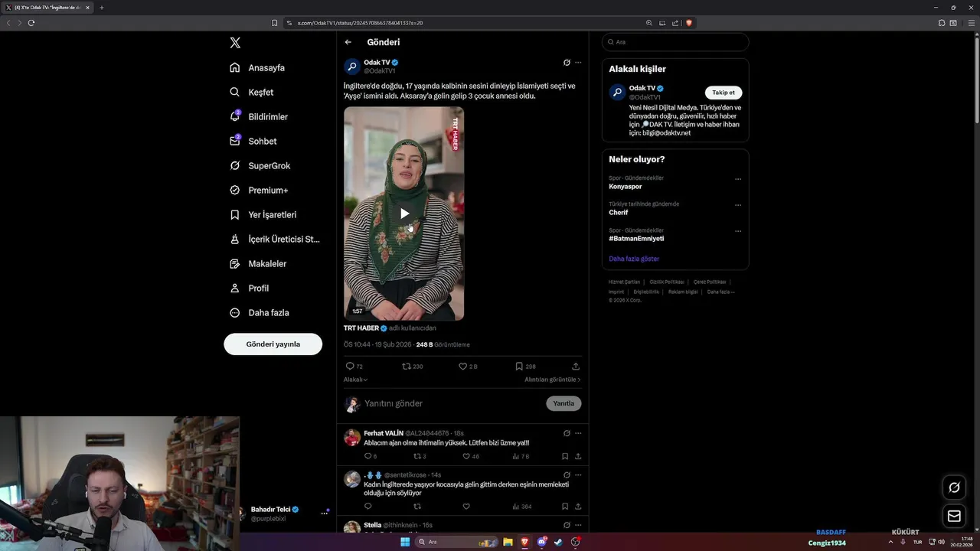Open Discord from taskbar
The width and height of the screenshot is (980, 551).
pos(541,542)
